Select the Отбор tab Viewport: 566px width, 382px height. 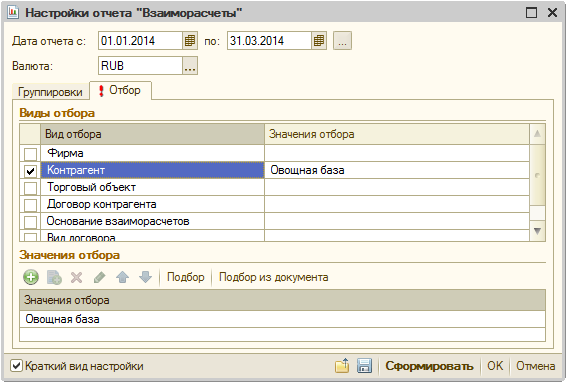click(121, 90)
